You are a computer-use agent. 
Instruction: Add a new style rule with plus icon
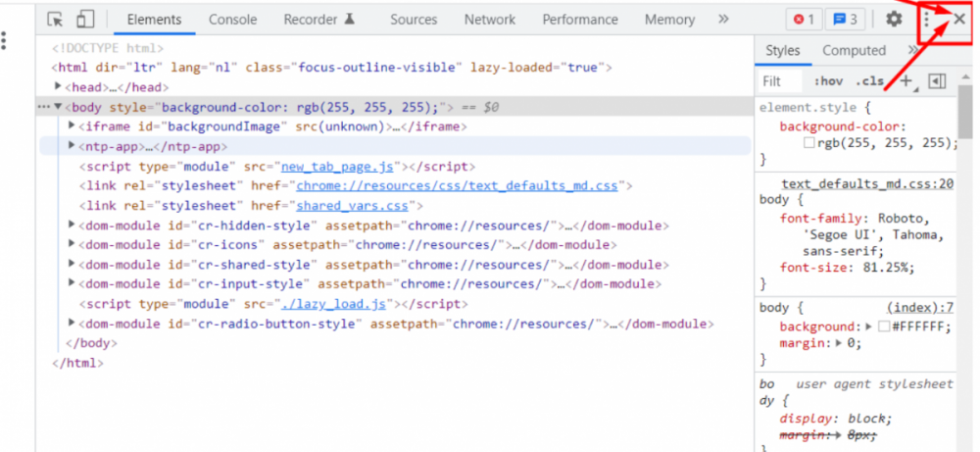(x=906, y=81)
